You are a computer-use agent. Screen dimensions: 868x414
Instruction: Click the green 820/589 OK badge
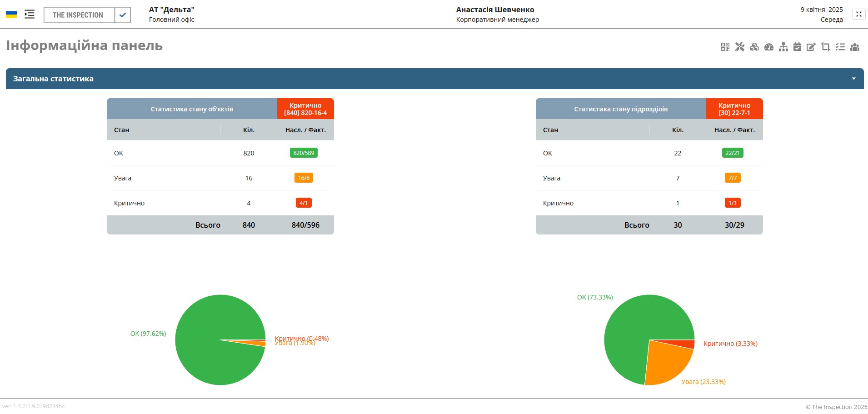pyautogui.click(x=304, y=153)
